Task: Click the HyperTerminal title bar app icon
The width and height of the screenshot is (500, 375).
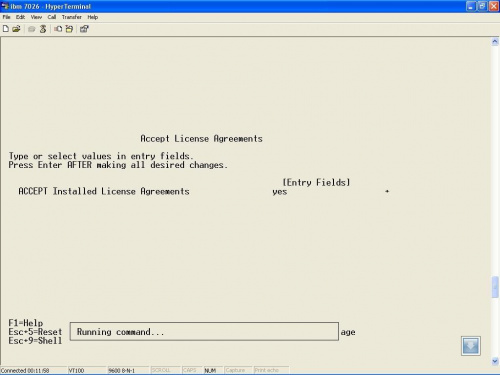Action: (x=5, y=6)
